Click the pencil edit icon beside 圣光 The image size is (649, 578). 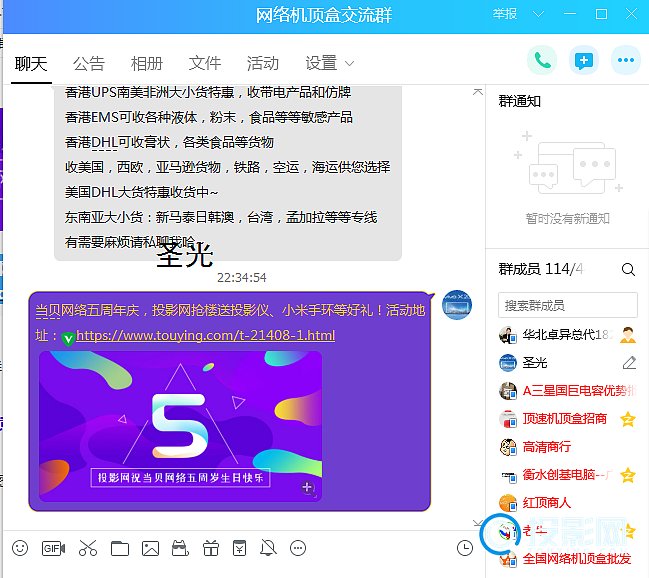tap(629, 362)
